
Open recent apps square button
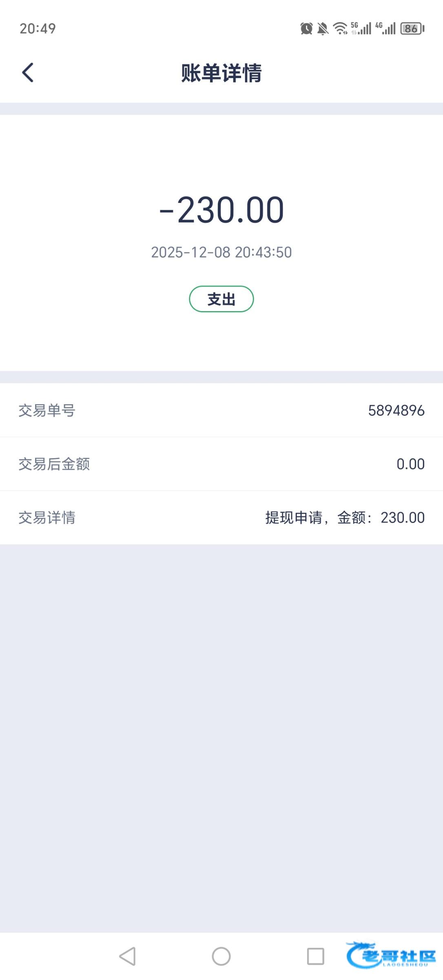tap(315, 956)
